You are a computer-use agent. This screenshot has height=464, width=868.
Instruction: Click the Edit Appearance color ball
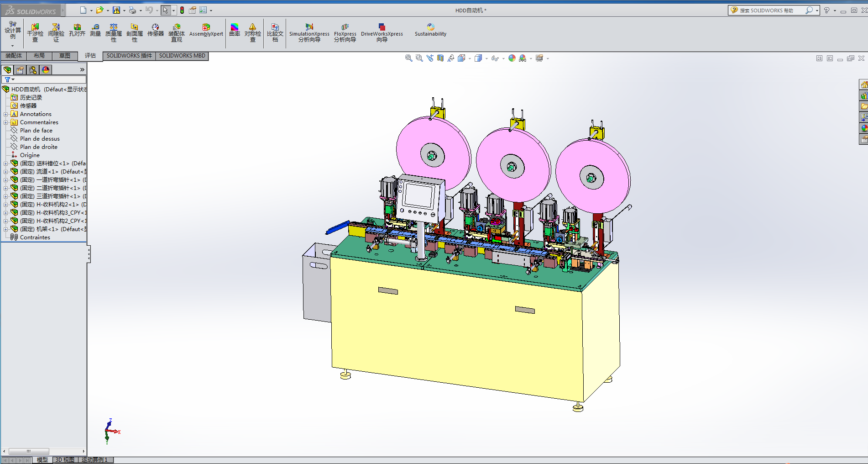point(512,58)
